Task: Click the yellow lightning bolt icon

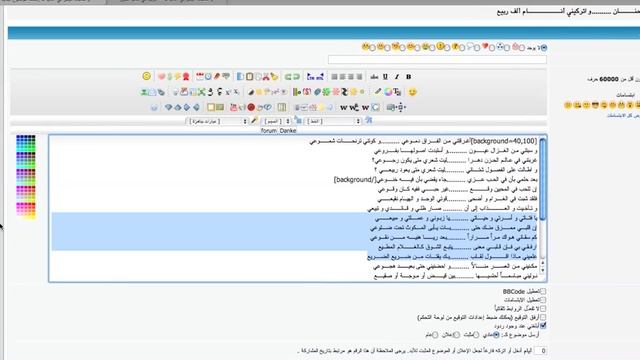Action: tap(178, 76)
